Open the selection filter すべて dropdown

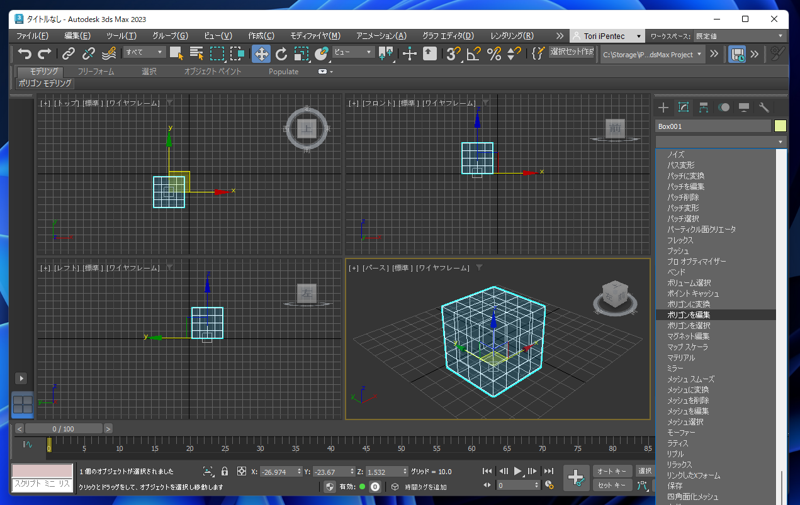tap(144, 53)
